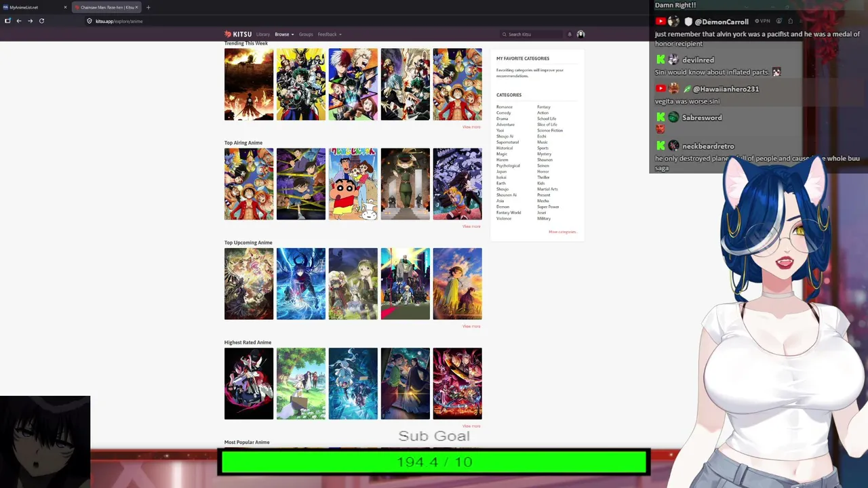868x488 pixels.
Task: Select the Science Fiction category
Action: click(x=550, y=130)
